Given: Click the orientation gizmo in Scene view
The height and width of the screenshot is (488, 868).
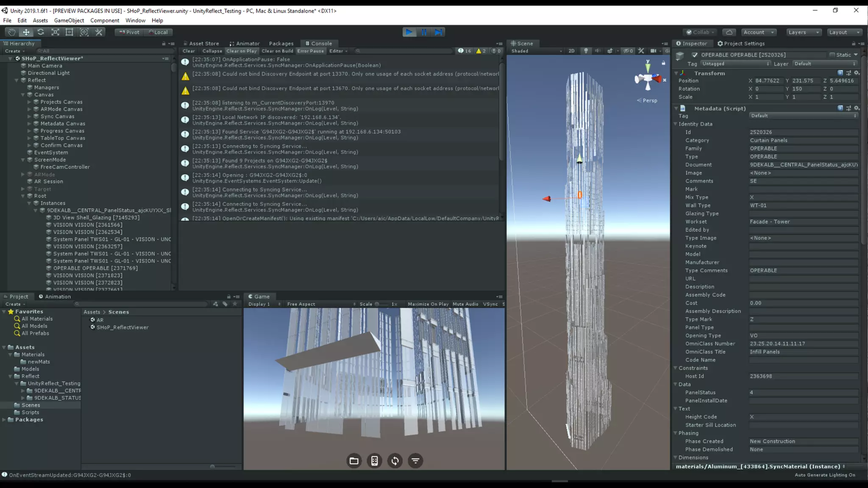Looking at the screenshot, I should (x=648, y=79).
